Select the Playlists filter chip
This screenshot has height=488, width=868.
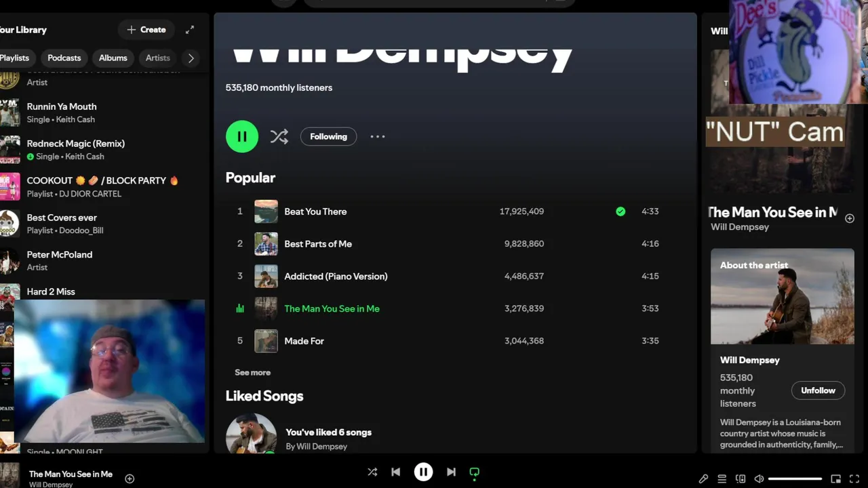(15, 58)
